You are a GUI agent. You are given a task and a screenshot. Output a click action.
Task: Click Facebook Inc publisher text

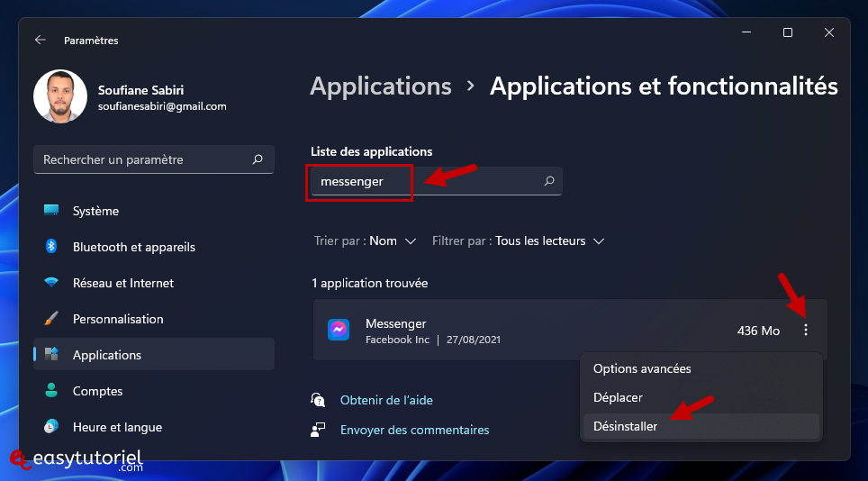tap(397, 340)
